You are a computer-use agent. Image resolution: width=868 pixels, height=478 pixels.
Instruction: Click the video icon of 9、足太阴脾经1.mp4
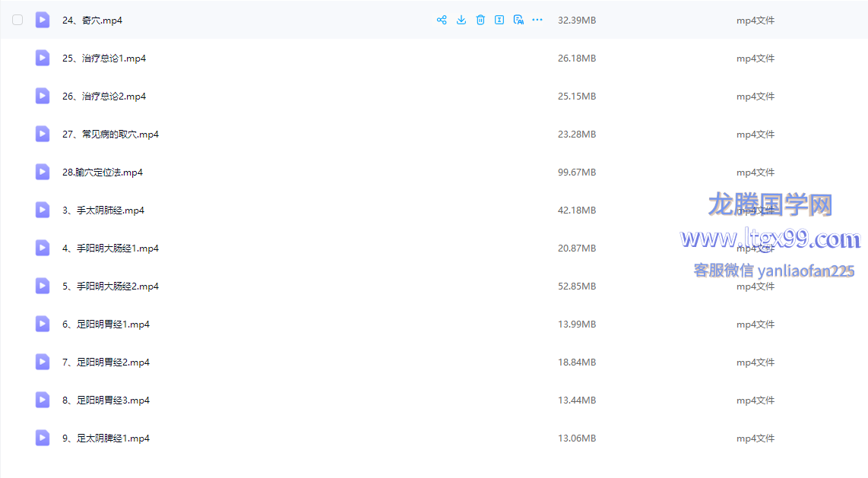pyautogui.click(x=43, y=438)
